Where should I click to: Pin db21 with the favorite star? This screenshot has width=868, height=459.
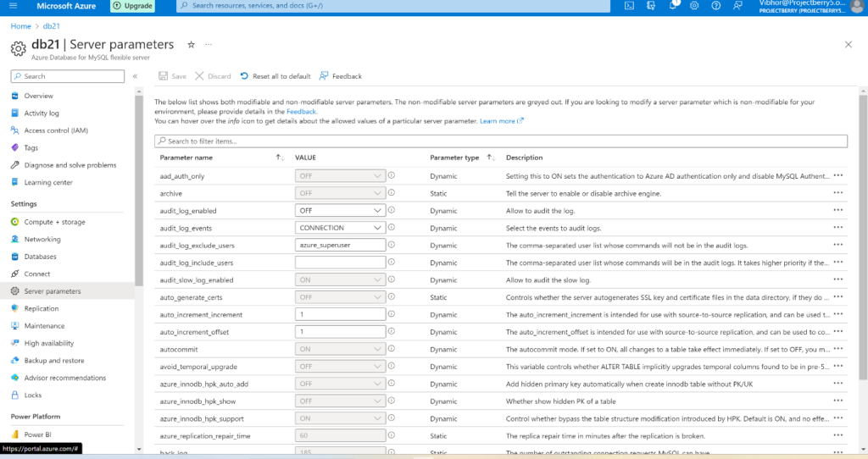191,45
